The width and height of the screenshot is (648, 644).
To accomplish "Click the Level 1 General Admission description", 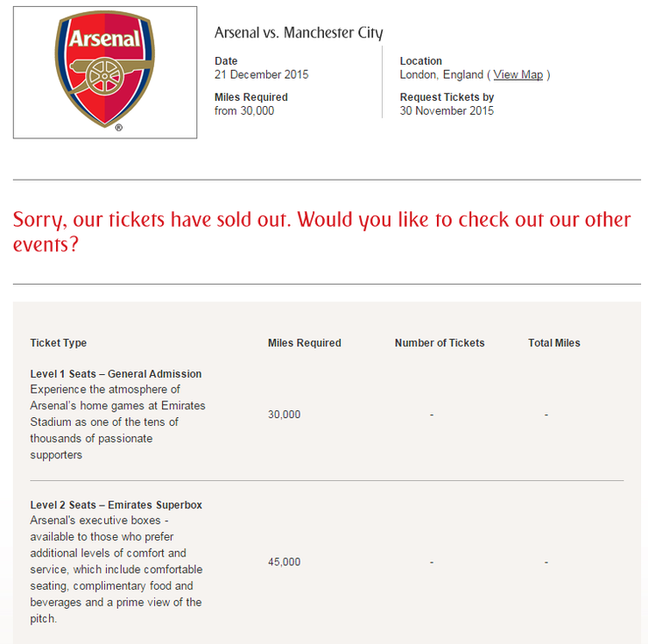I will pyautogui.click(x=118, y=422).
